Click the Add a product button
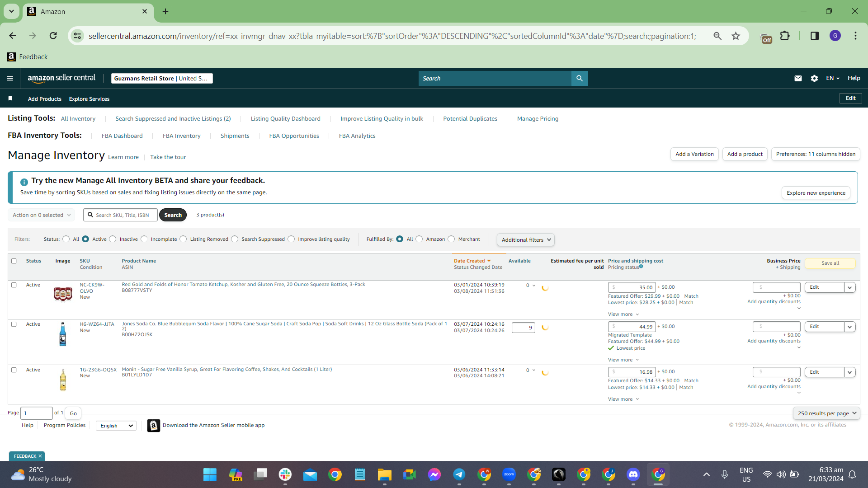Image resolution: width=868 pixels, height=488 pixels. 745,154
